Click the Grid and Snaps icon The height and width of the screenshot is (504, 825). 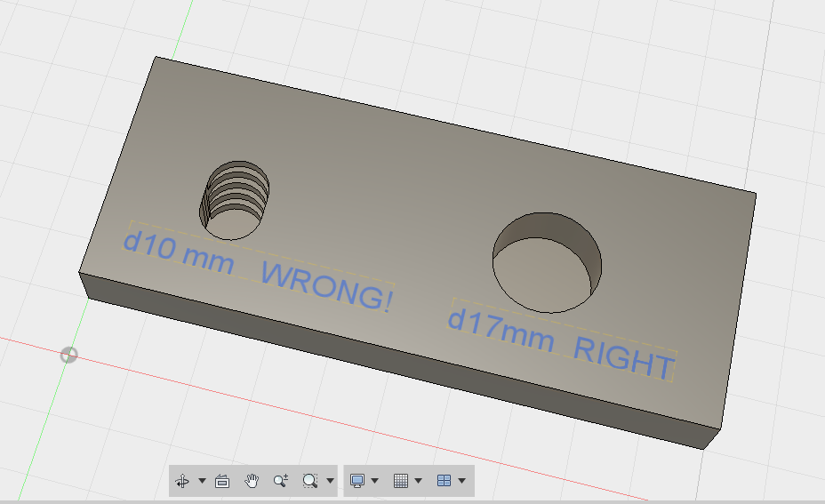coord(400,481)
